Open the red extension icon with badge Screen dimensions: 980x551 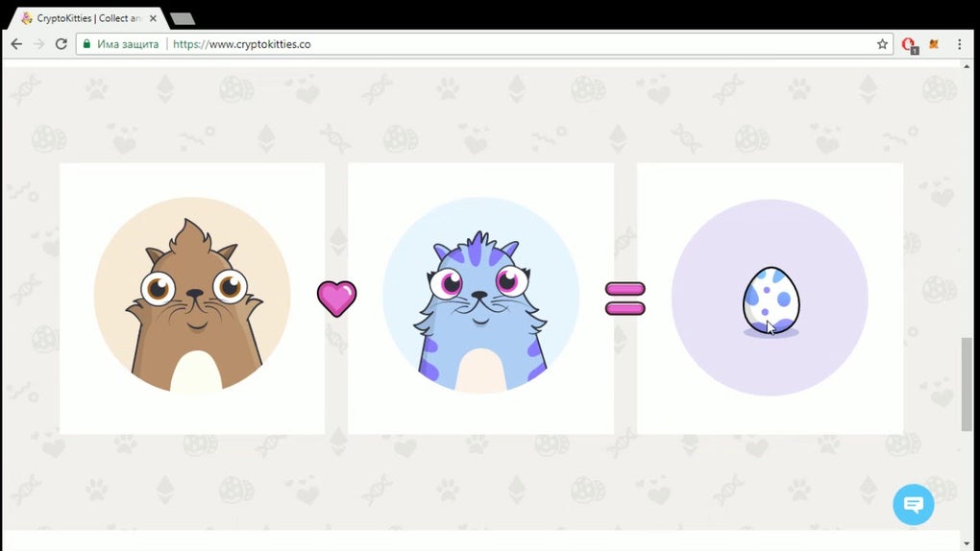tap(909, 44)
